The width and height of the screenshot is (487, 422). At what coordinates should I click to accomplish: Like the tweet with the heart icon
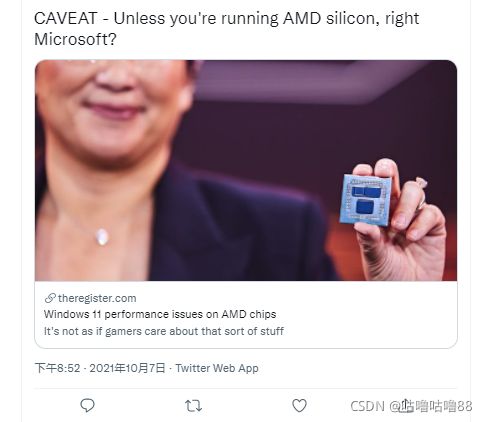point(299,405)
